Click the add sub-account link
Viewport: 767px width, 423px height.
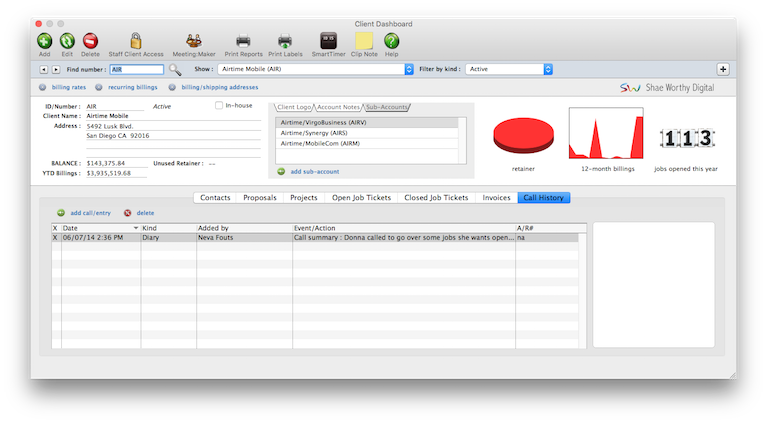click(x=315, y=172)
